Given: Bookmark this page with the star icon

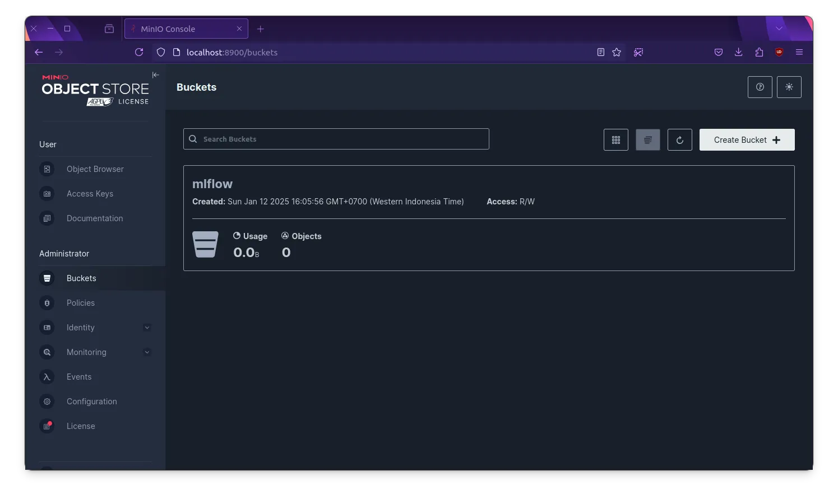Looking at the screenshot, I should pyautogui.click(x=617, y=52).
